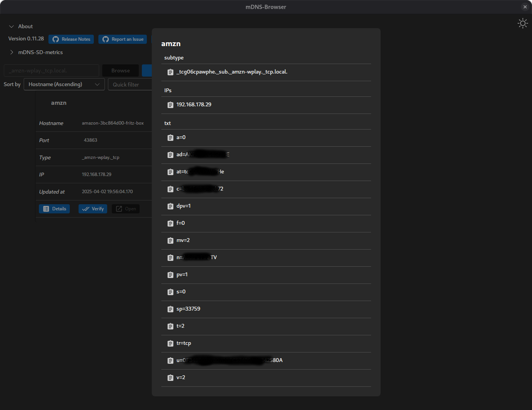Image resolution: width=532 pixels, height=410 pixels.
Task: Click the _tcg06cpawphe subtype text
Action: click(x=232, y=72)
